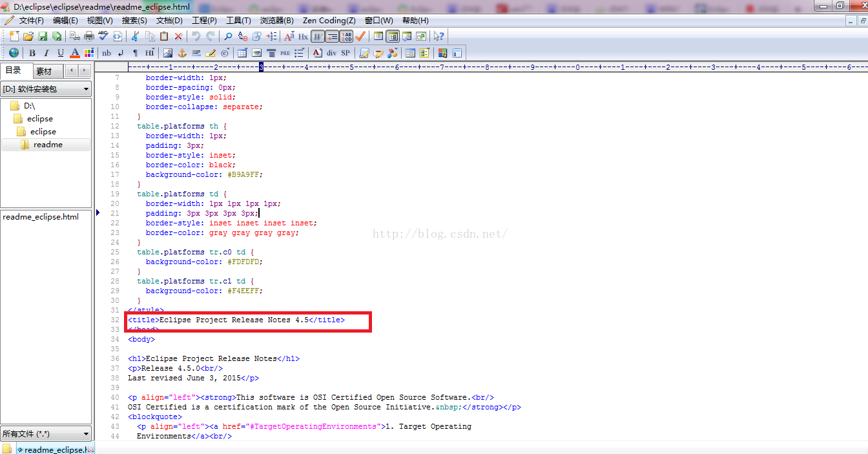Screen dimensions: 868x454
Task: Insert a table with table icon
Action: [x=242, y=53]
